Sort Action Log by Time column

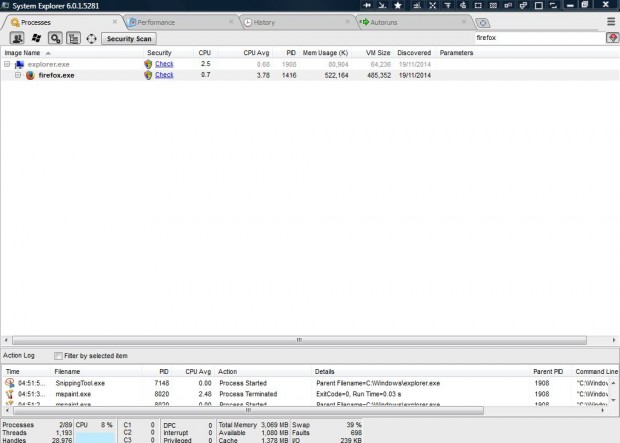click(27, 371)
